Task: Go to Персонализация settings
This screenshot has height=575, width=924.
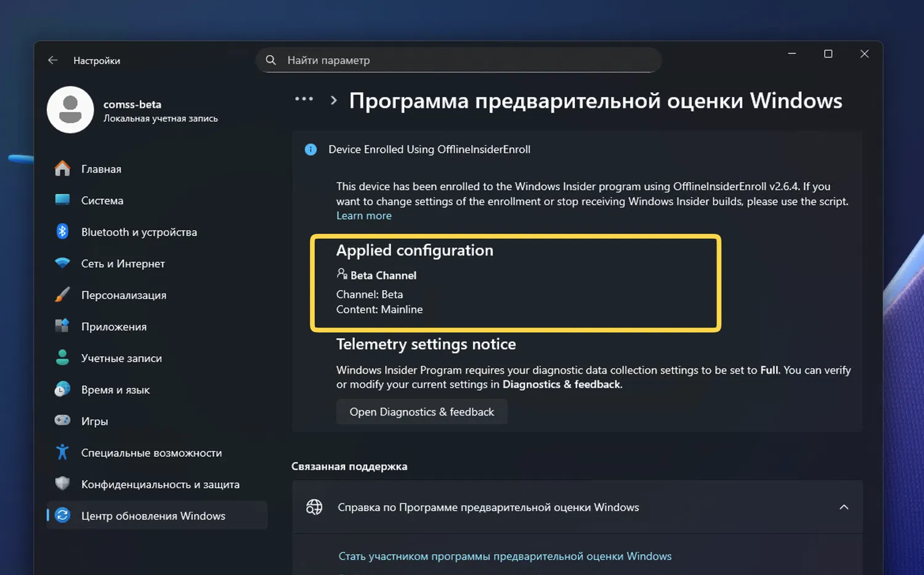Action: coord(157,295)
